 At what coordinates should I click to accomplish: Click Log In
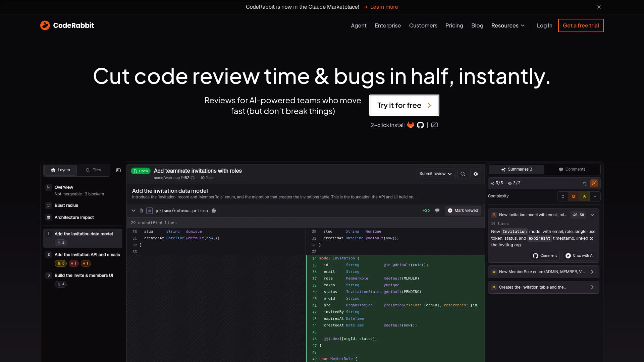point(544,25)
